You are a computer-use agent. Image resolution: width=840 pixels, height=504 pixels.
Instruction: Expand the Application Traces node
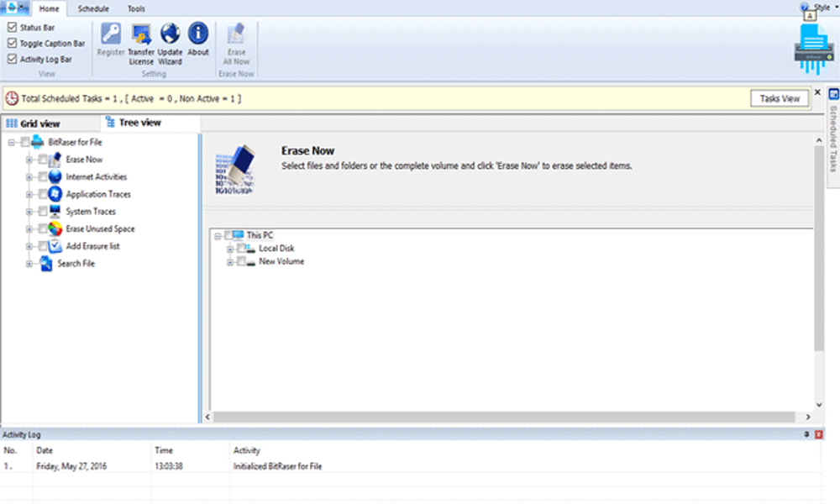tap(29, 194)
